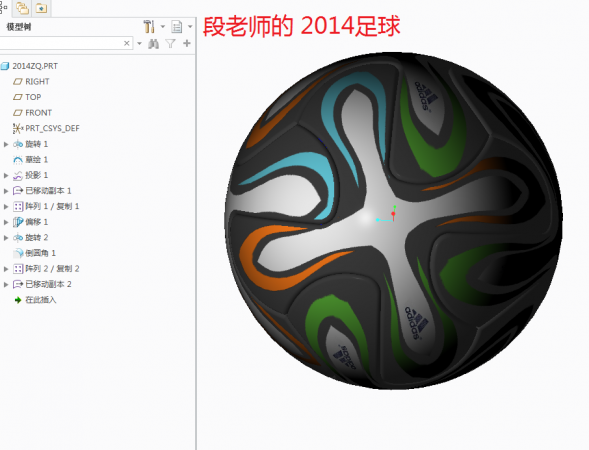Expand the 阵列 2 / 复制 2 node
Screen dimensions: 589x450
(6, 269)
